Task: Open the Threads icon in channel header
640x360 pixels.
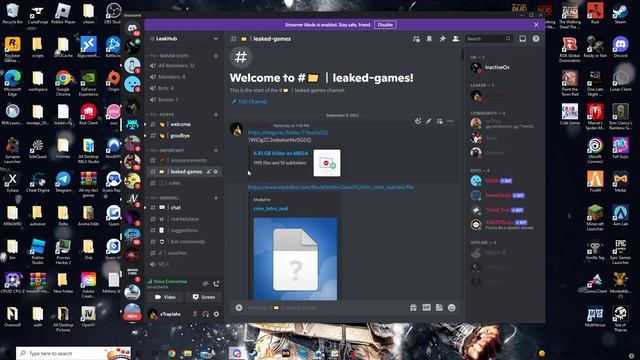Action: coord(416,39)
